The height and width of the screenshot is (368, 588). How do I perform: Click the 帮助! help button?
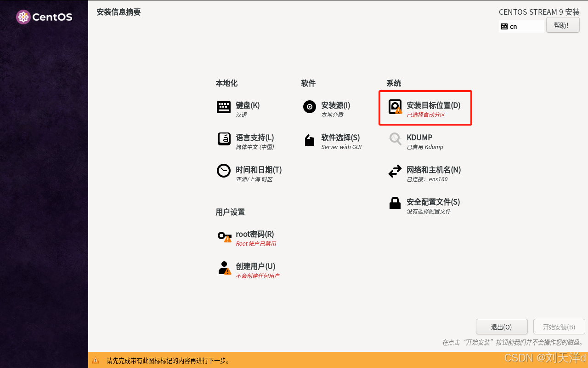(x=563, y=25)
